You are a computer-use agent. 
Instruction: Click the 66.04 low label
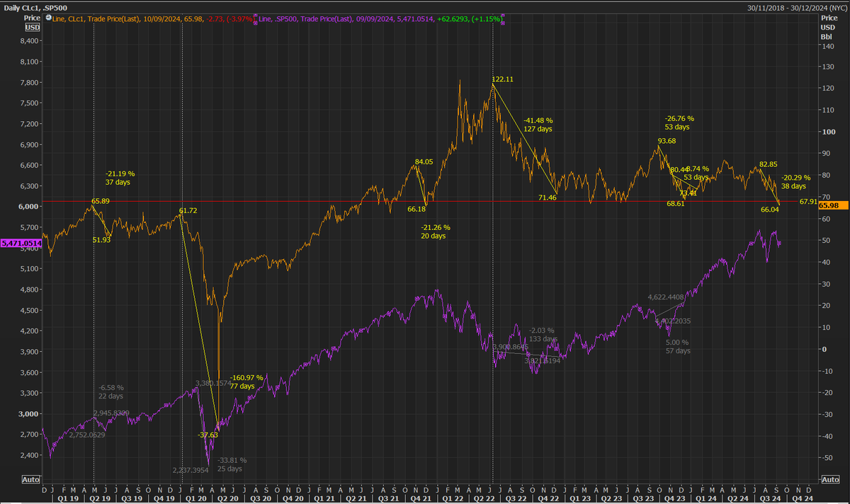(770, 210)
